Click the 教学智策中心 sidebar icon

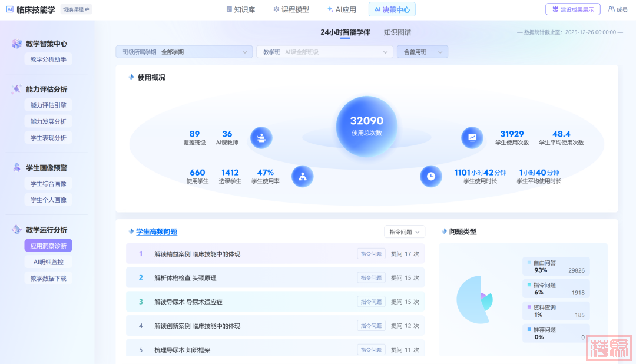pos(16,44)
